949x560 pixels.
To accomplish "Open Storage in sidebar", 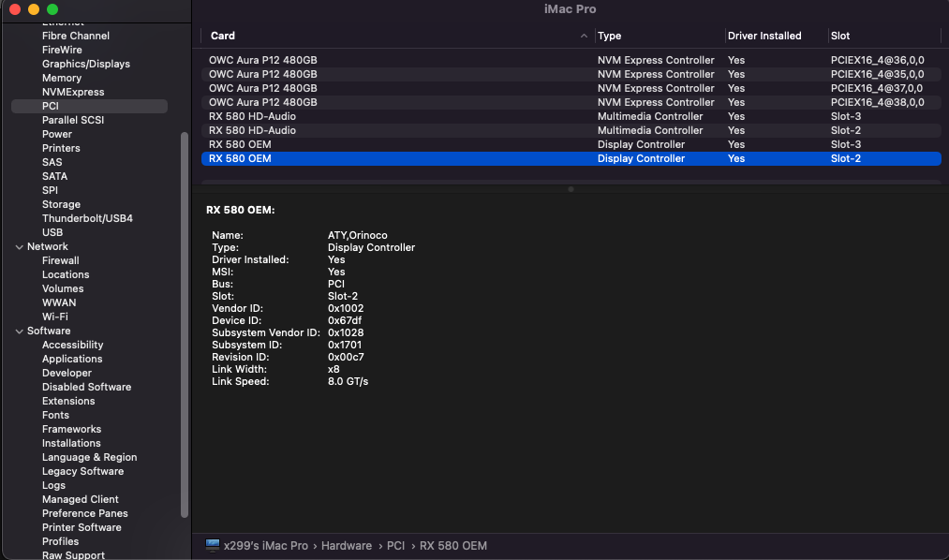I will click(61, 204).
